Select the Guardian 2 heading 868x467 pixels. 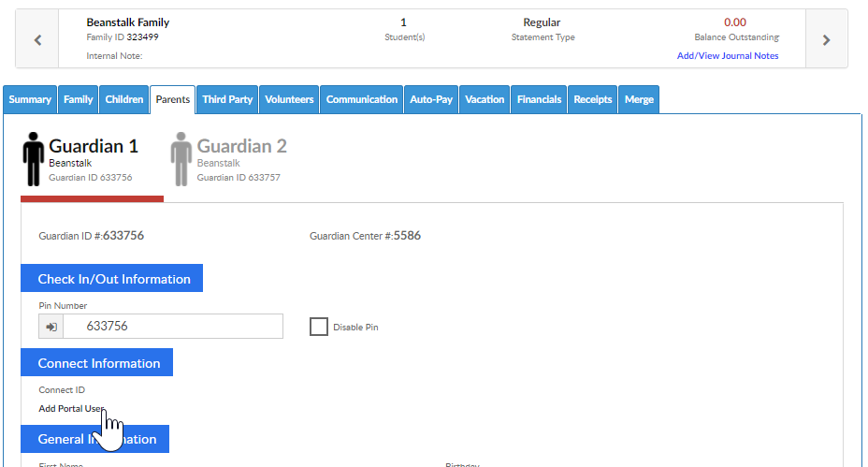[242, 146]
